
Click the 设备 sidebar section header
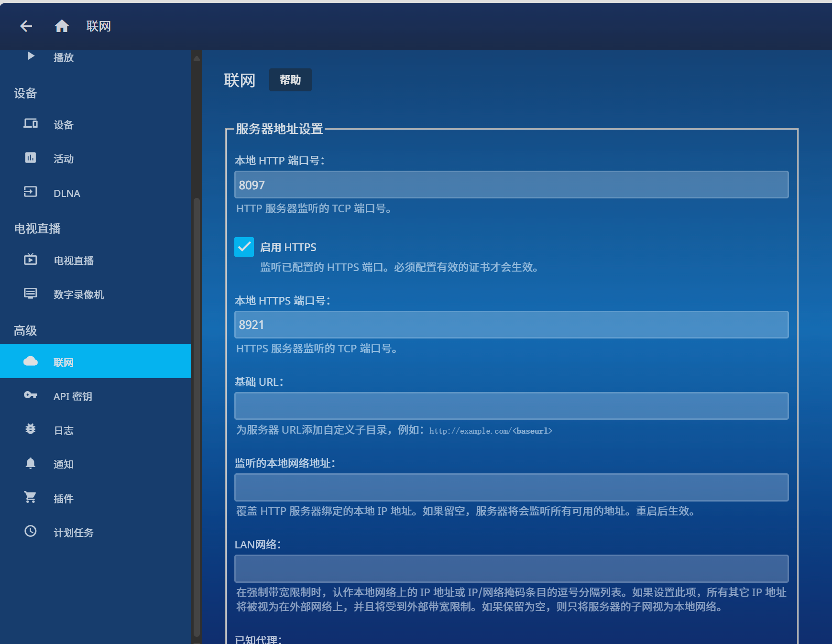25,93
